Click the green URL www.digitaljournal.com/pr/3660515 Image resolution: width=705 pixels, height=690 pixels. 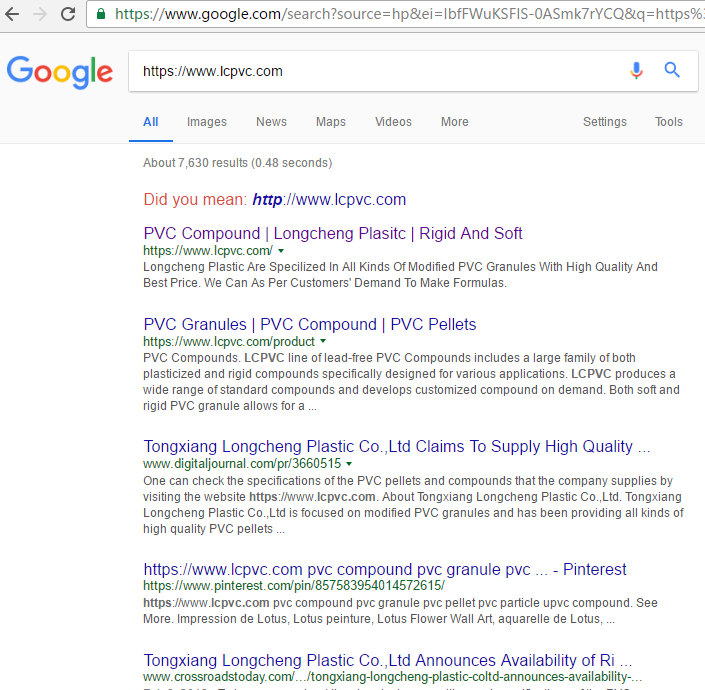(242, 463)
